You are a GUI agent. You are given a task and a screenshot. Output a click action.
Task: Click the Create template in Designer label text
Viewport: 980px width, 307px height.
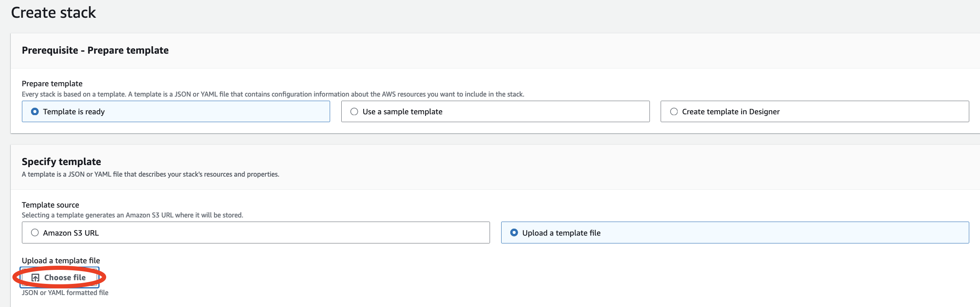point(730,112)
